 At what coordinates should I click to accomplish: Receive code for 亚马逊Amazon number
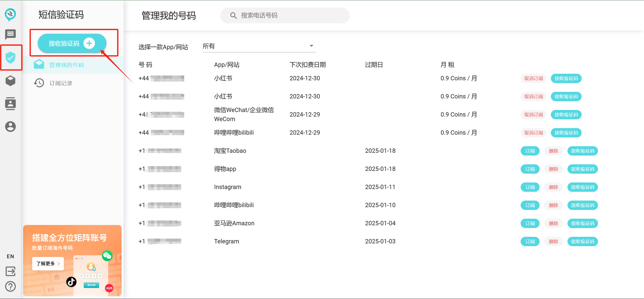pyautogui.click(x=583, y=223)
